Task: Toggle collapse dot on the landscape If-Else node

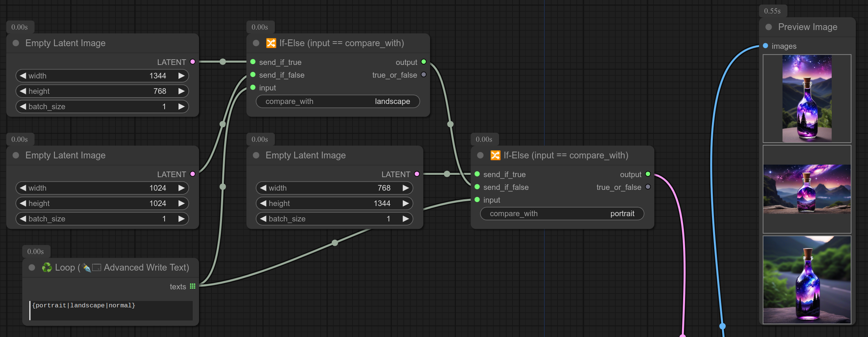Action: tap(256, 43)
